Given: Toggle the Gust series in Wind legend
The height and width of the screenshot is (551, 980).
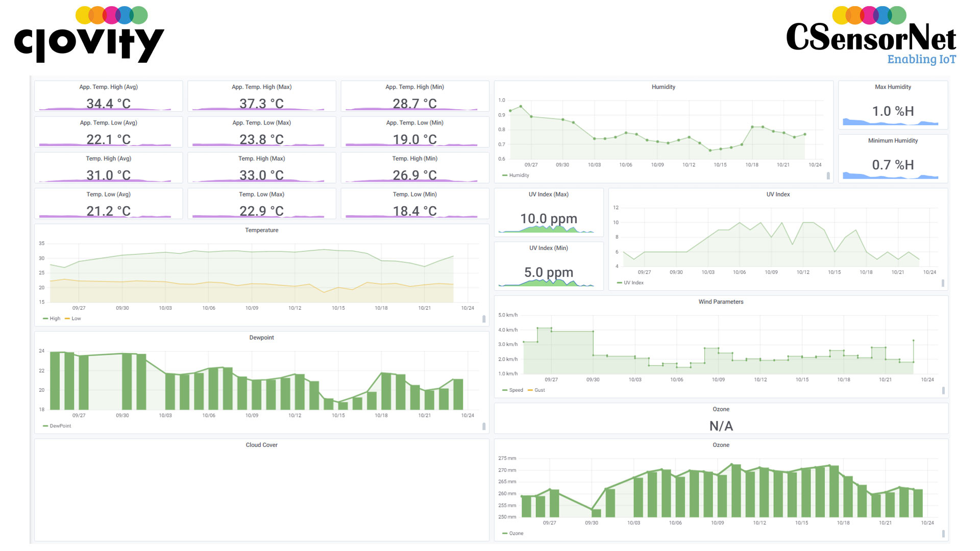Looking at the screenshot, I should (536, 390).
